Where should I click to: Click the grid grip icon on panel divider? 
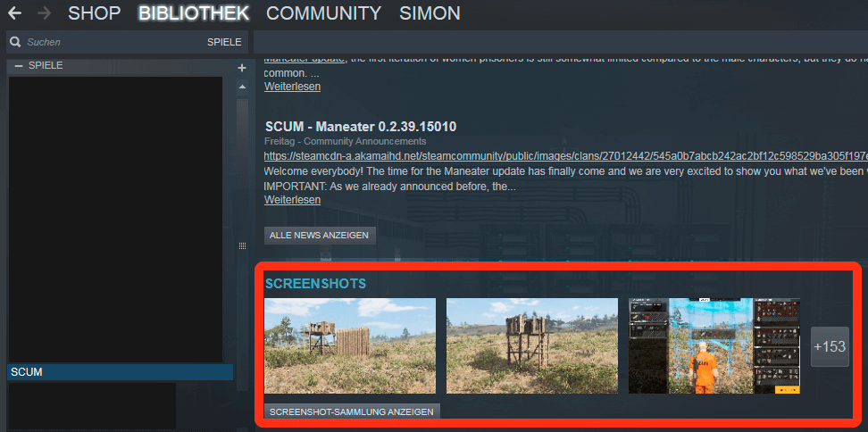[x=242, y=245]
